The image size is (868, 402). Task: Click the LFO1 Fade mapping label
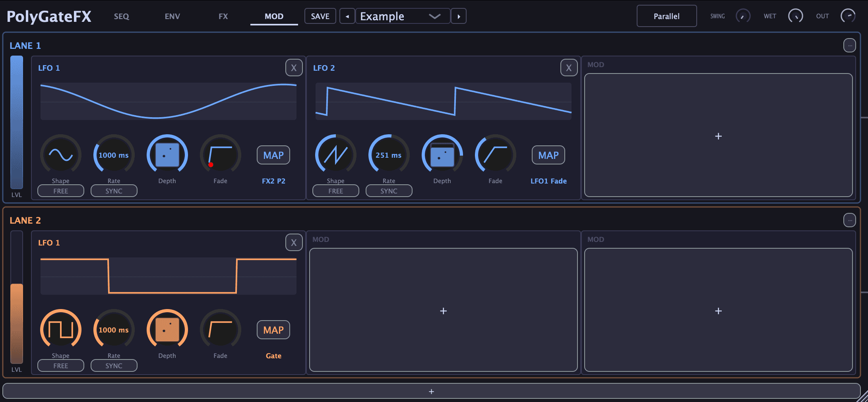click(x=548, y=181)
